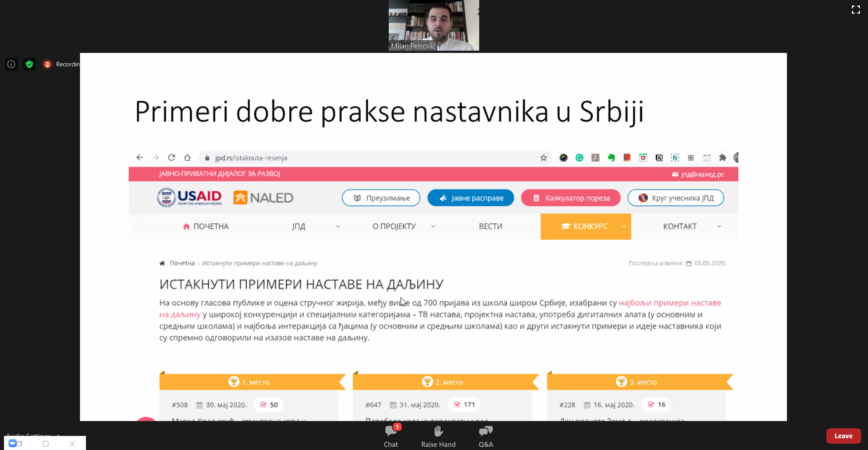Open the browser Extensions puzzle-piece menu
The height and width of the screenshot is (450, 868).
[x=723, y=157]
